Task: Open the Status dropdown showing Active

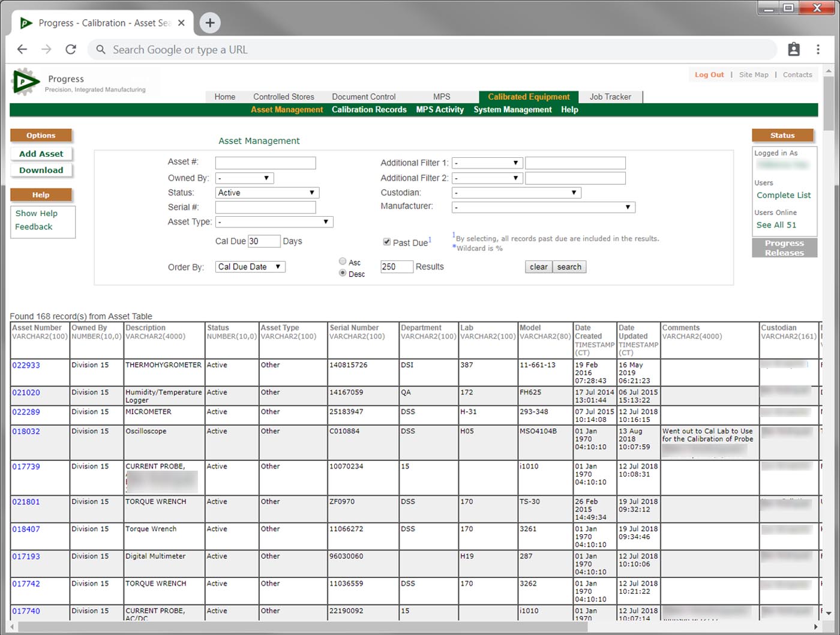Action: (267, 193)
